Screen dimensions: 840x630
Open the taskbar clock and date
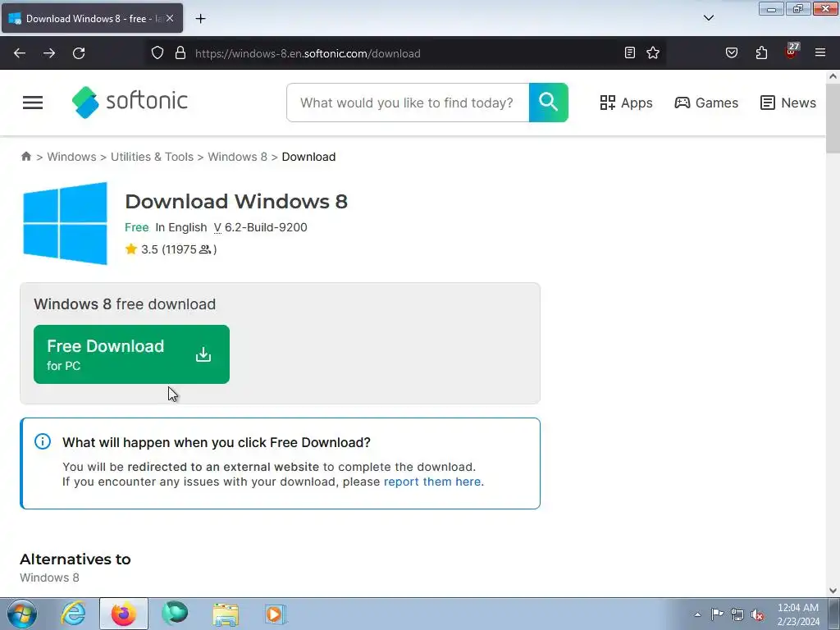coord(798,614)
